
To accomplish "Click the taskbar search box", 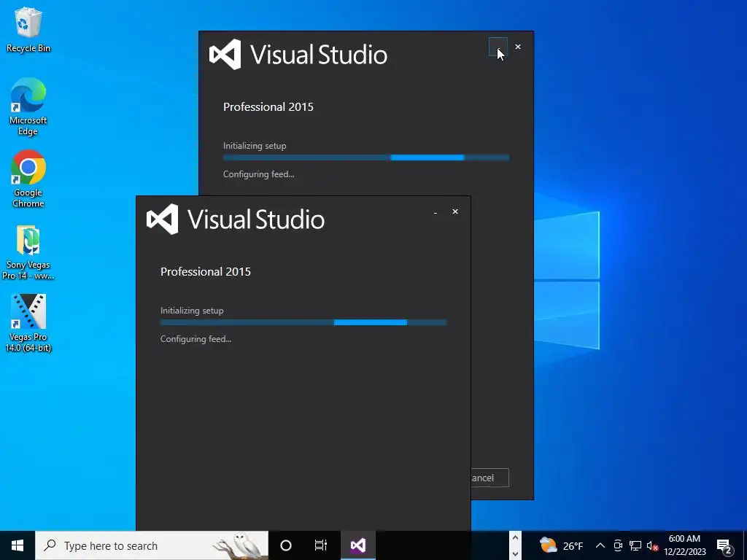I will 152,545.
